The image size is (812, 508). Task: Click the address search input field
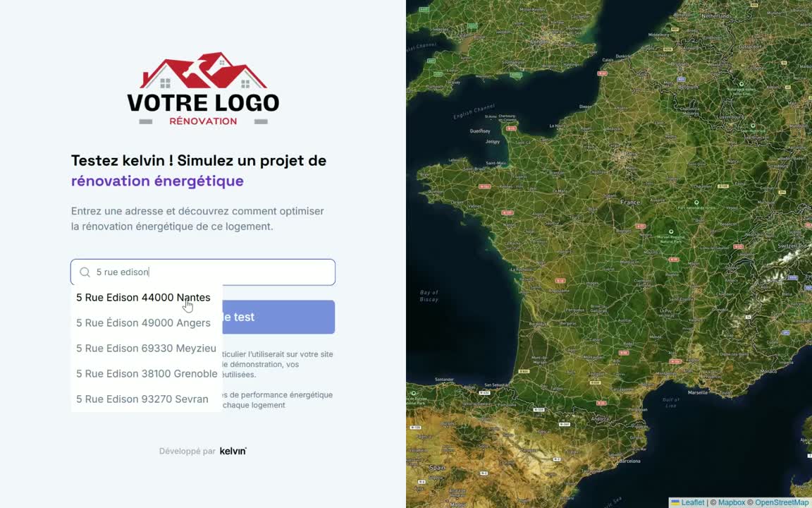[203, 272]
